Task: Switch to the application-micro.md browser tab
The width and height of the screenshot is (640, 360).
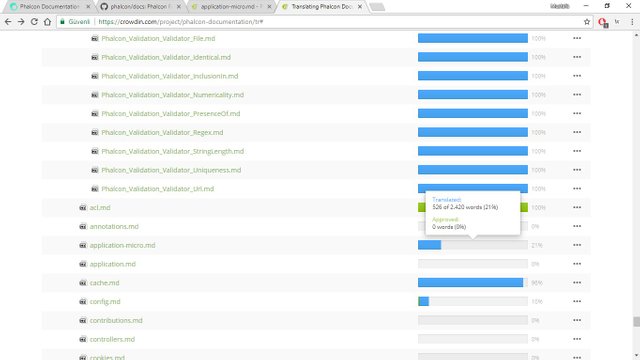Action: pyautogui.click(x=231, y=7)
